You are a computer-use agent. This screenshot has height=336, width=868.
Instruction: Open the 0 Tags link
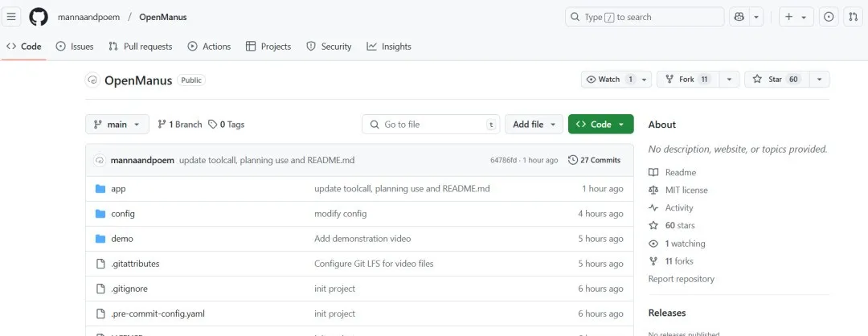pyautogui.click(x=227, y=125)
